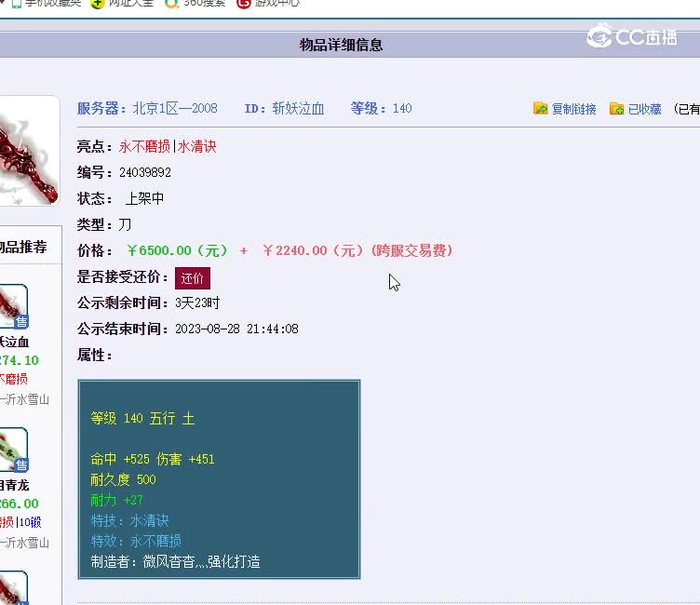The height and width of the screenshot is (605, 700).
Task: Click the 物品详细信息 header title
Action: (x=341, y=45)
